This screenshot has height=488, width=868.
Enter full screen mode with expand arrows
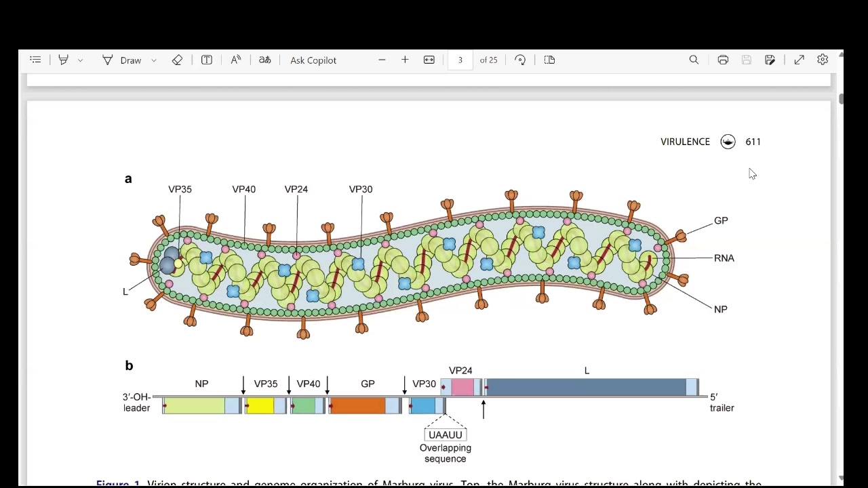tap(800, 60)
